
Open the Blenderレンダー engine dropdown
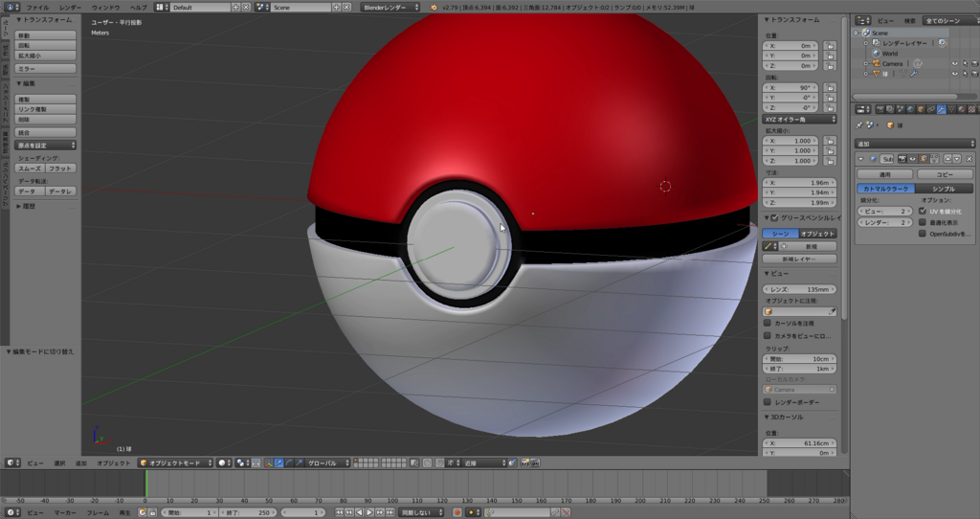pos(390,8)
